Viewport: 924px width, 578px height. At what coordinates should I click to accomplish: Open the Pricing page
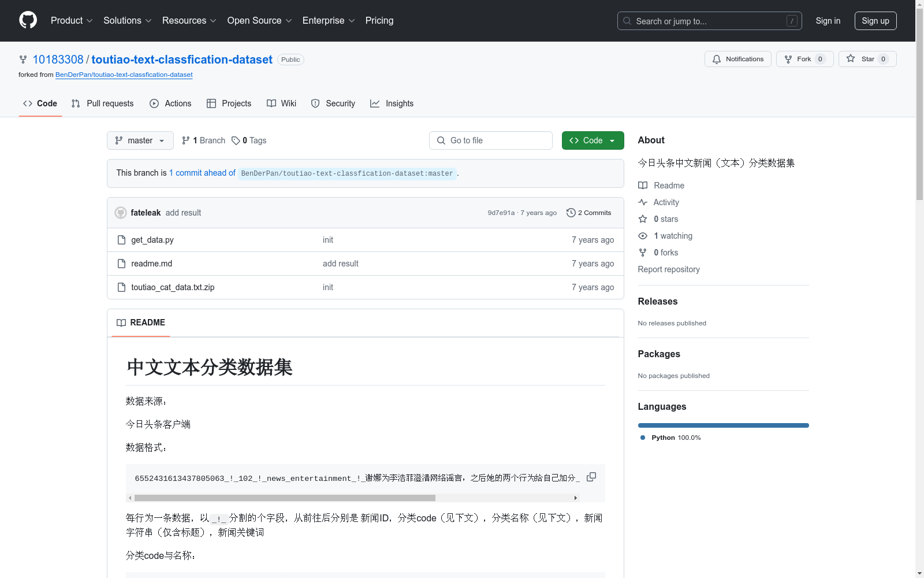[x=379, y=20]
